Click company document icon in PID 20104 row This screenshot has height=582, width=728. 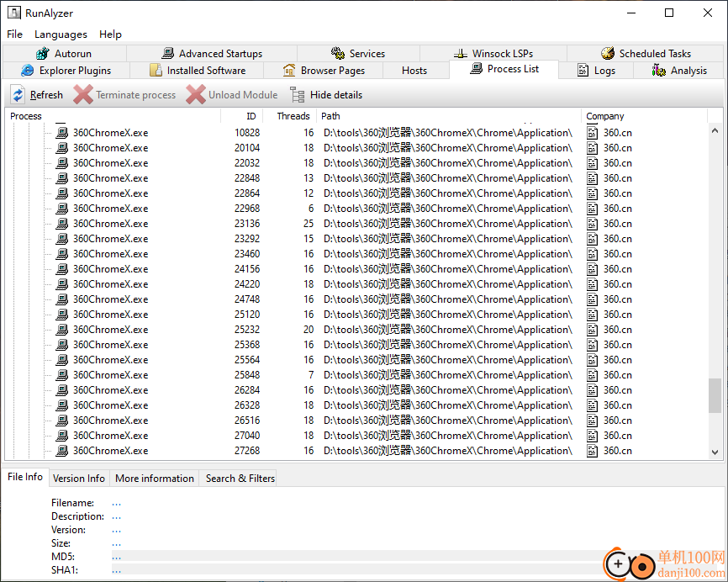pyautogui.click(x=592, y=148)
